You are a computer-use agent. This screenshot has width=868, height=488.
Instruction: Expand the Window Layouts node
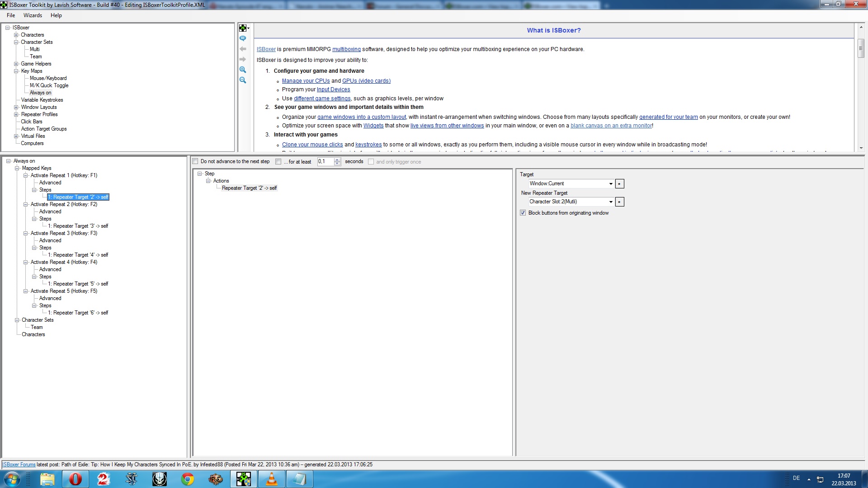[16, 107]
